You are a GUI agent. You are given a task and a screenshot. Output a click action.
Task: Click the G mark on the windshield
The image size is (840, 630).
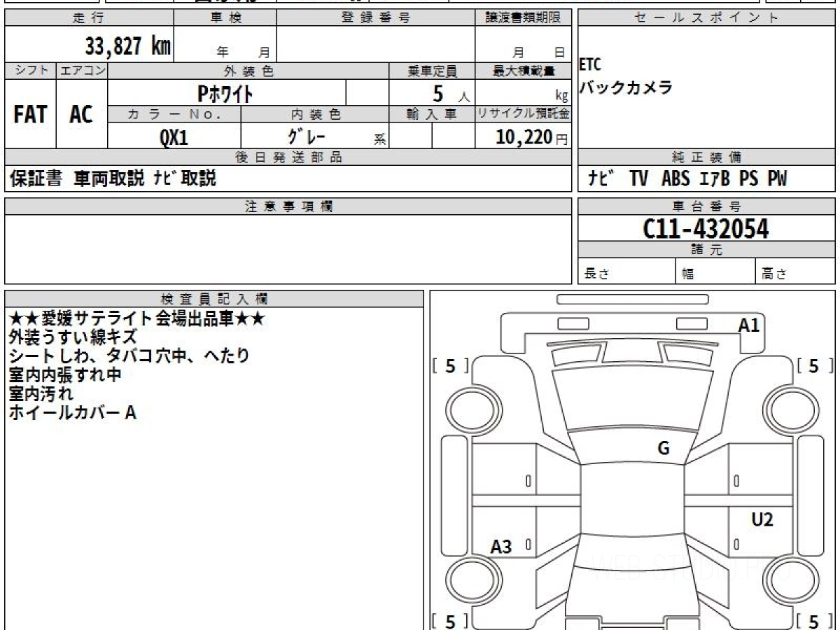(664, 449)
